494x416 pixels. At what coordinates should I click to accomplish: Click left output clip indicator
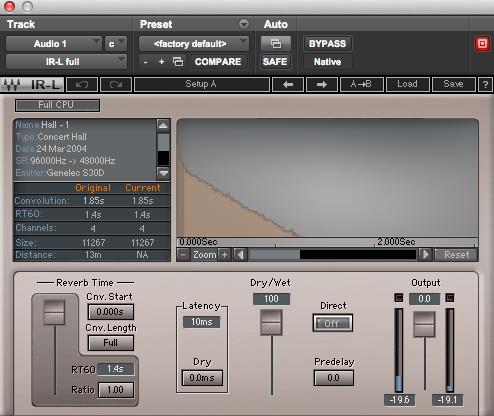(399, 298)
